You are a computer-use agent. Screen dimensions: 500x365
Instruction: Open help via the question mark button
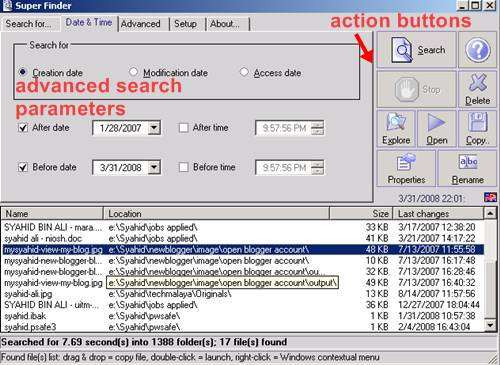pyautogui.click(x=478, y=50)
